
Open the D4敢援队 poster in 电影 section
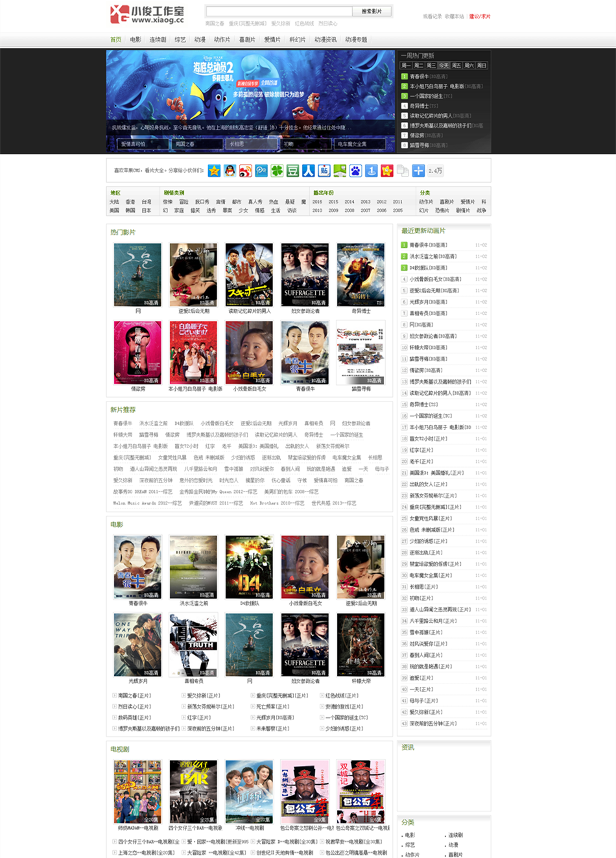point(249,567)
